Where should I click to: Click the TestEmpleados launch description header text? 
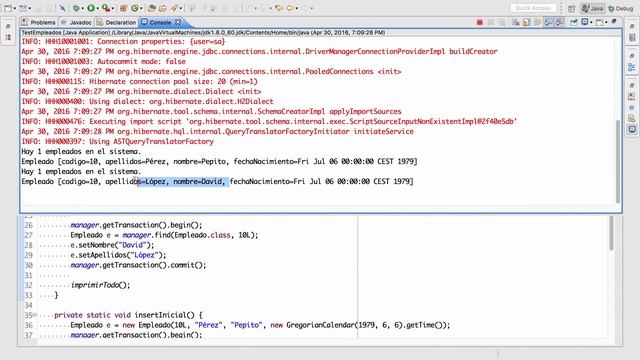[x=203, y=32]
